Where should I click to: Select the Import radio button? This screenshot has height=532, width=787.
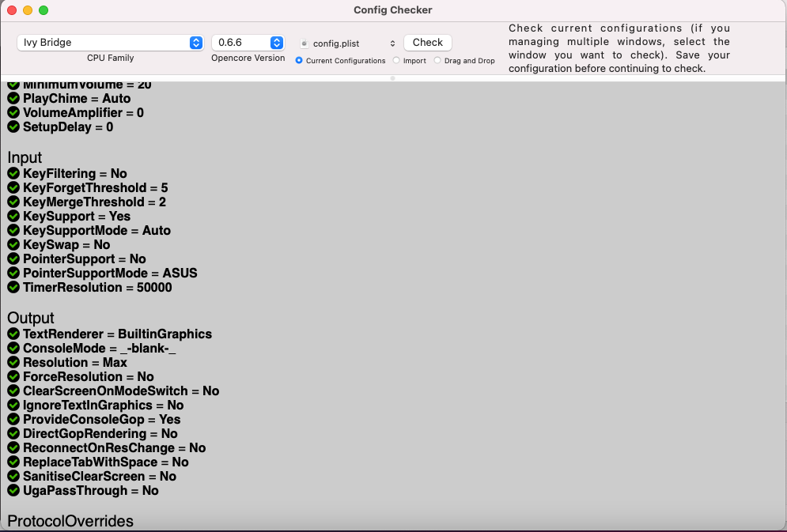(x=397, y=60)
